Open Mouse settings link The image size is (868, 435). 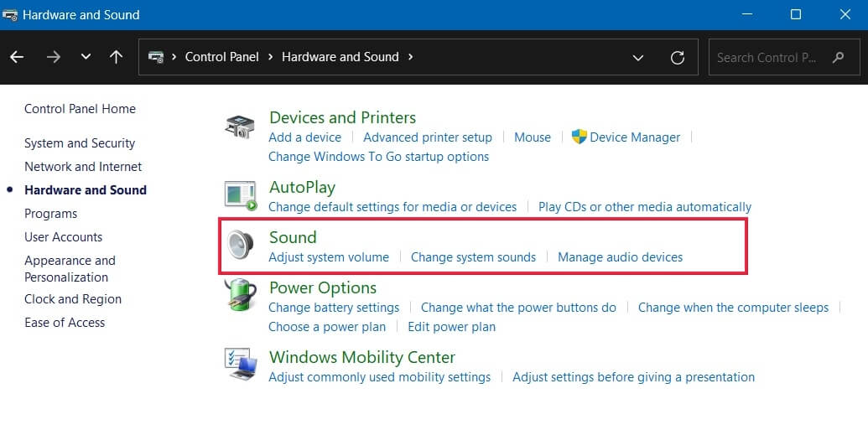click(x=533, y=137)
